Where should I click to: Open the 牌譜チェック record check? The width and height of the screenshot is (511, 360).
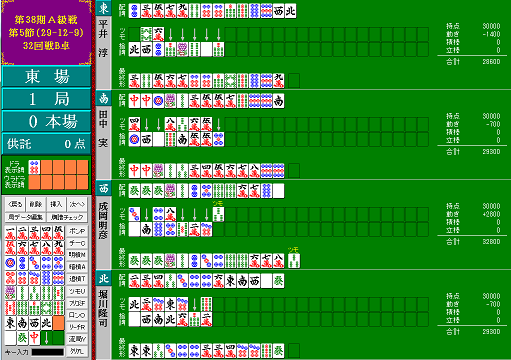pyautogui.click(x=67, y=217)
